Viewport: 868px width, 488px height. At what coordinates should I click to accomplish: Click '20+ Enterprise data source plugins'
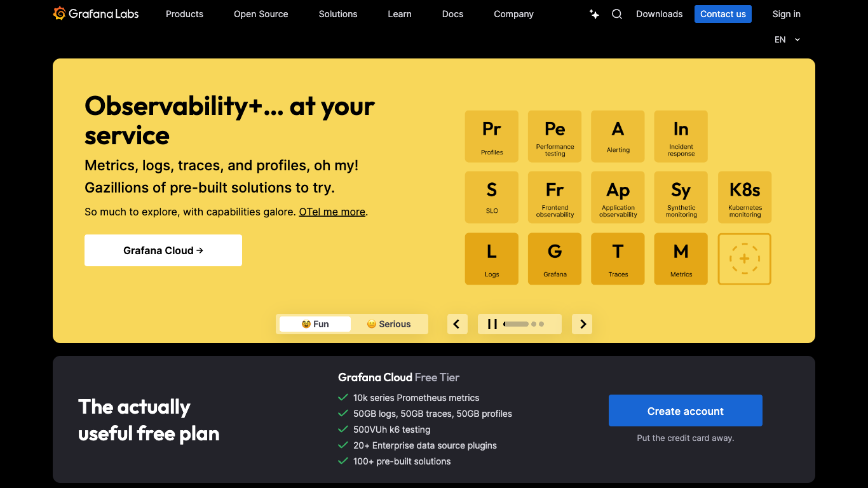tap(425, 445)
